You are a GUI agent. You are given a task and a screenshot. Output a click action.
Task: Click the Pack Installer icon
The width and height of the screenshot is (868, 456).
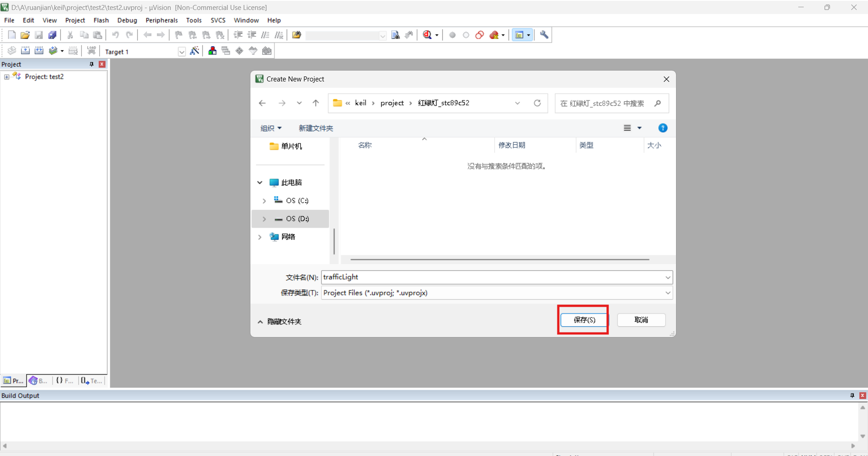click(267, 51)
